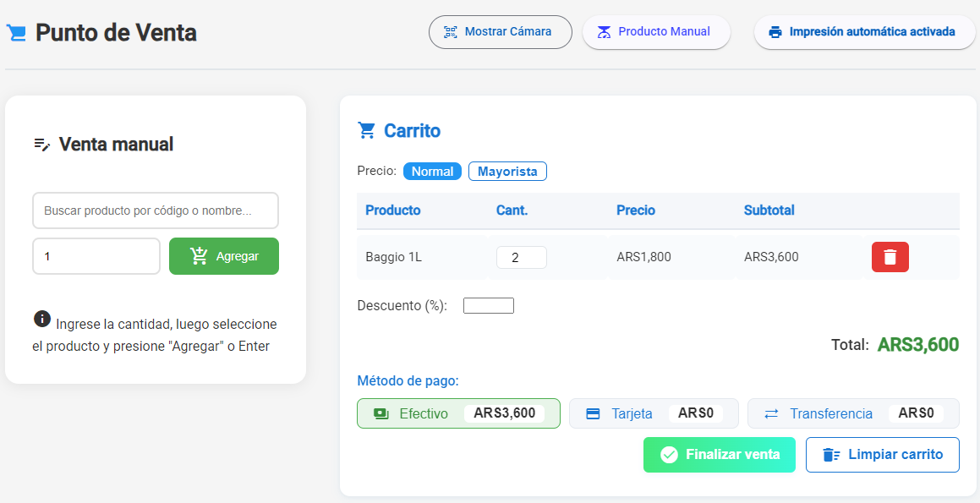This screenshot has width=980, height=503.
Task: Select Normal price mode
Action: (x=432, y=172)
